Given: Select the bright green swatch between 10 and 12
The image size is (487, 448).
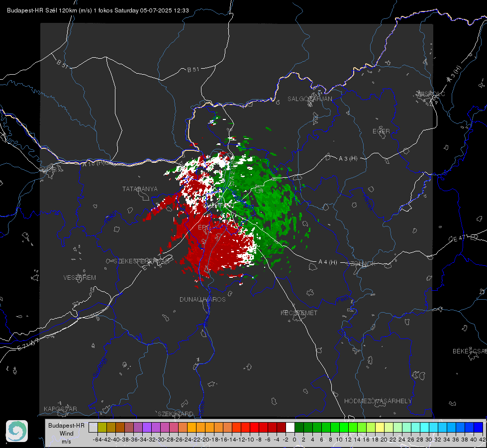Looking at the screenshot, I should click(x=344, y=427).
